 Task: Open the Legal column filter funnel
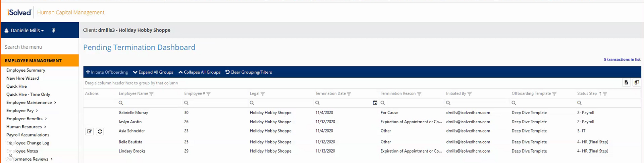pyautogui.click(x=263, y=94)
